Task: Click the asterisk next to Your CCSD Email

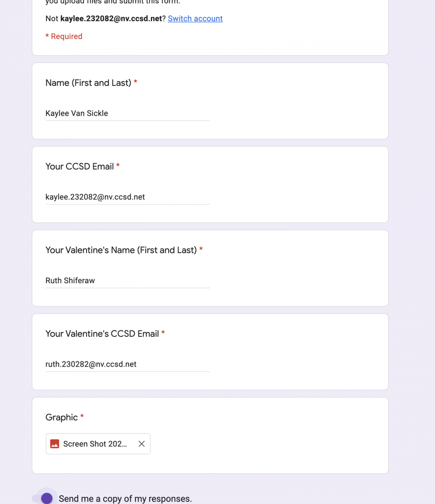Action: [x=118, y=165]
